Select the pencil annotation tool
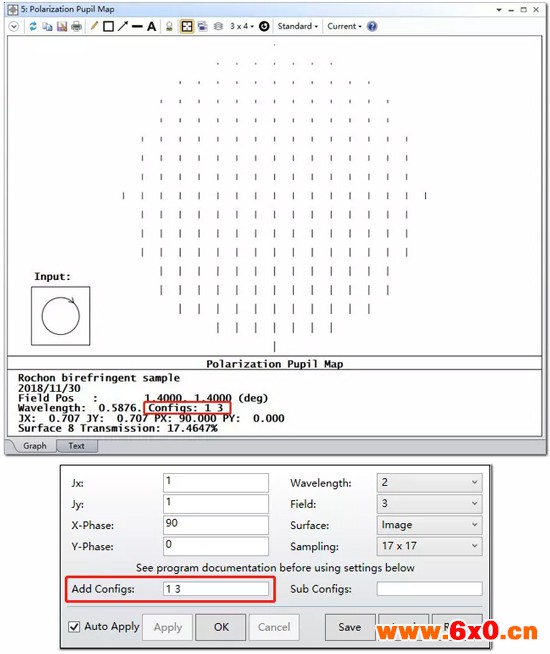 [x=94, y=26]
